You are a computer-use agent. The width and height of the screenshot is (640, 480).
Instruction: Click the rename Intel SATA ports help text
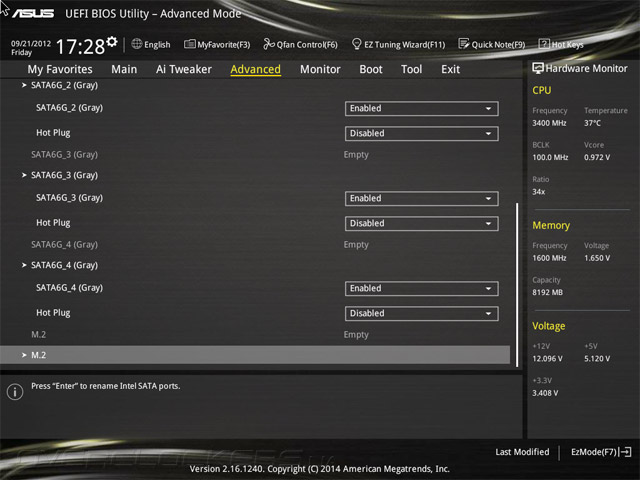pyautogui.click(x=106, y=386)
